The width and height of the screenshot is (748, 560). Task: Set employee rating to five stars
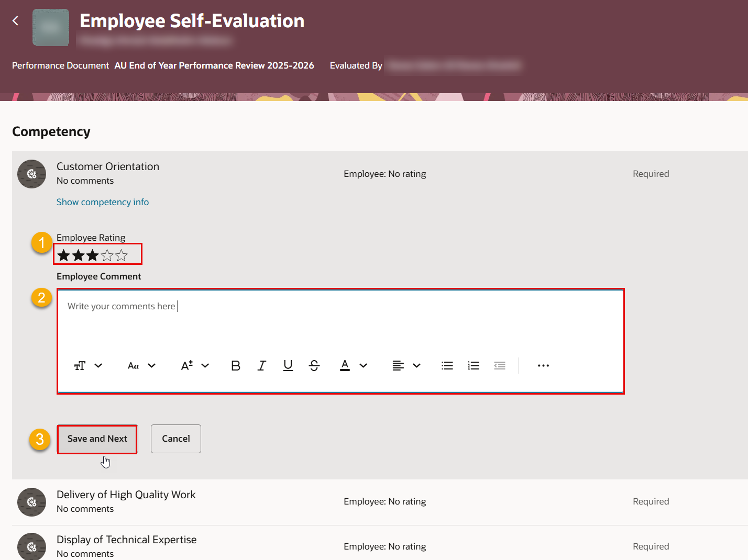pyautogui.click(x=122, y=255)
